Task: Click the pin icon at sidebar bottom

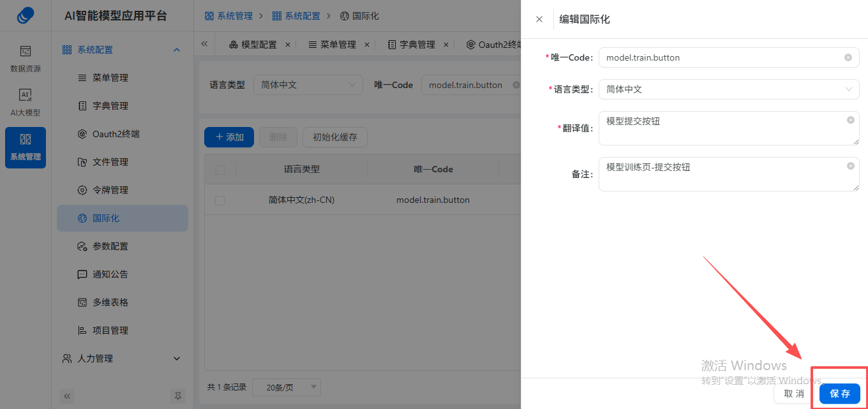Action: pyautogui.click(x=178, y=396)
